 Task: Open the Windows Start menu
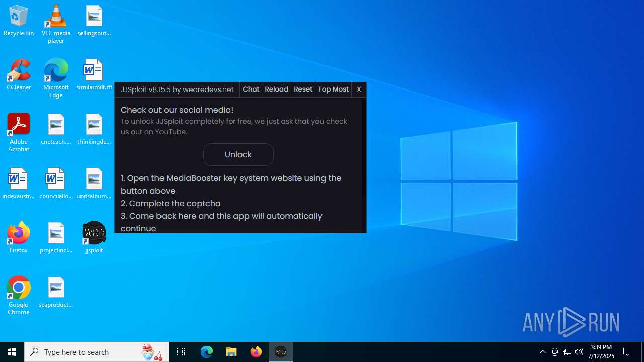coord(12,352)
